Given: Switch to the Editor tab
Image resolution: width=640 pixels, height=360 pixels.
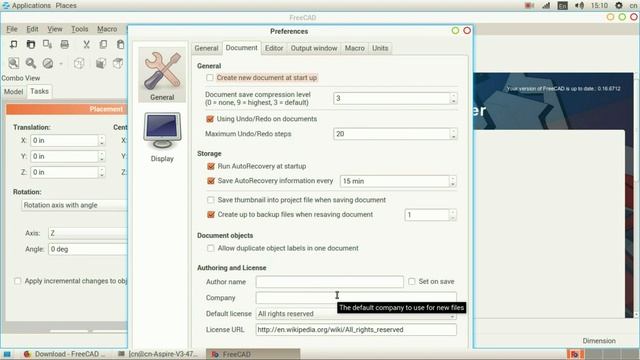Looking at the screenshot, I should pos(274,48).
